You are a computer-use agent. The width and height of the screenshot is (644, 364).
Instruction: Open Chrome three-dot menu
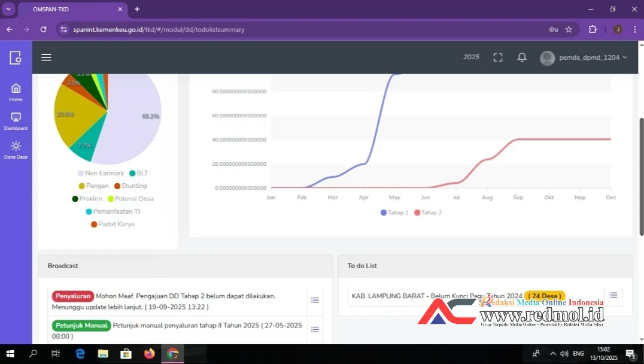tap(634, 29)
